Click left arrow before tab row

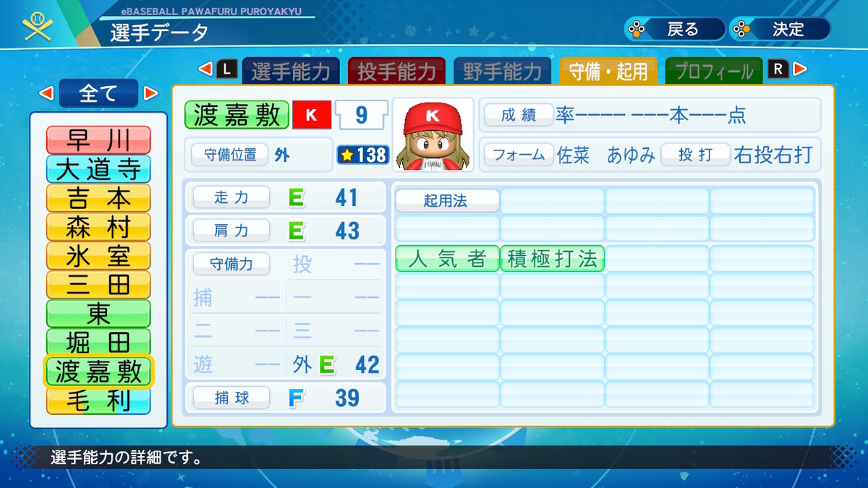[x=205, y=69]
